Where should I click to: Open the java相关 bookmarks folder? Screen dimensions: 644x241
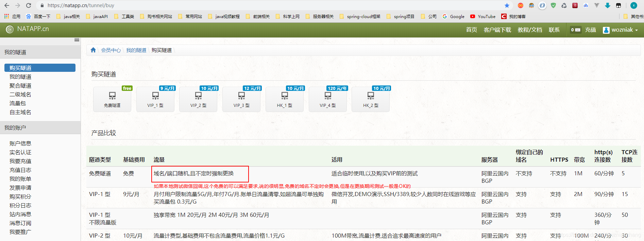[68, 16]
